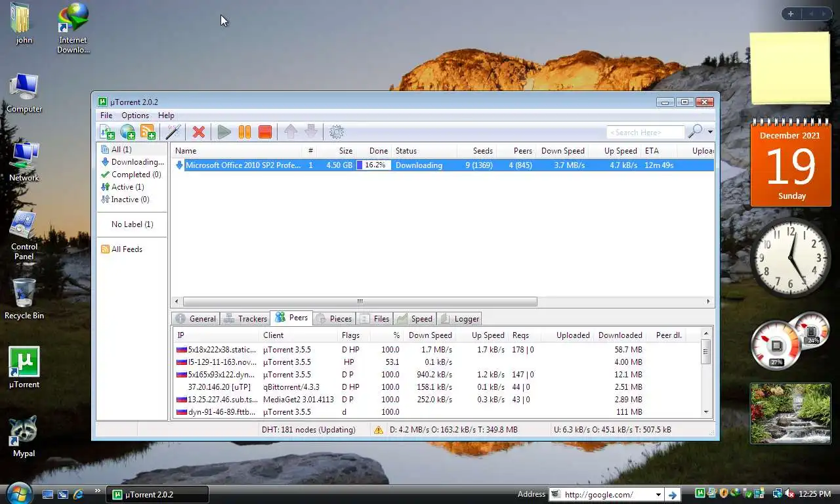Sort torrents by Name column header
The height and width of the screenshot is (504, 840).
tap(238, 151)
